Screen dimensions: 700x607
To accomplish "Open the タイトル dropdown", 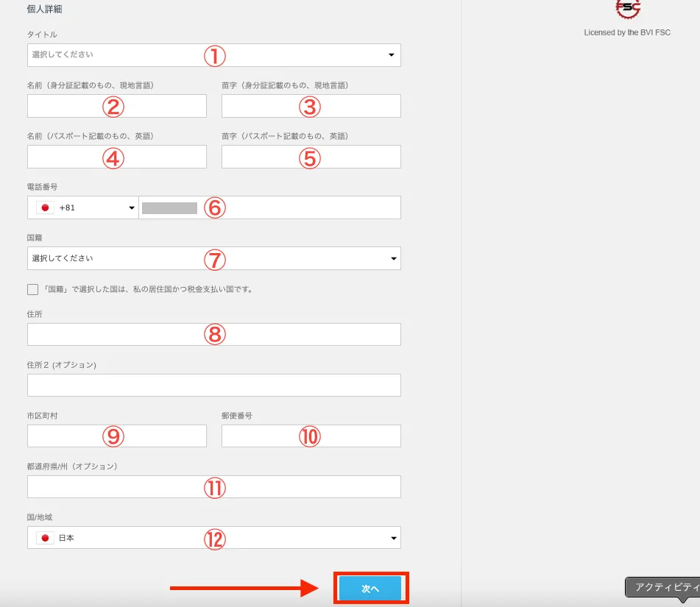I will [214, 55].
